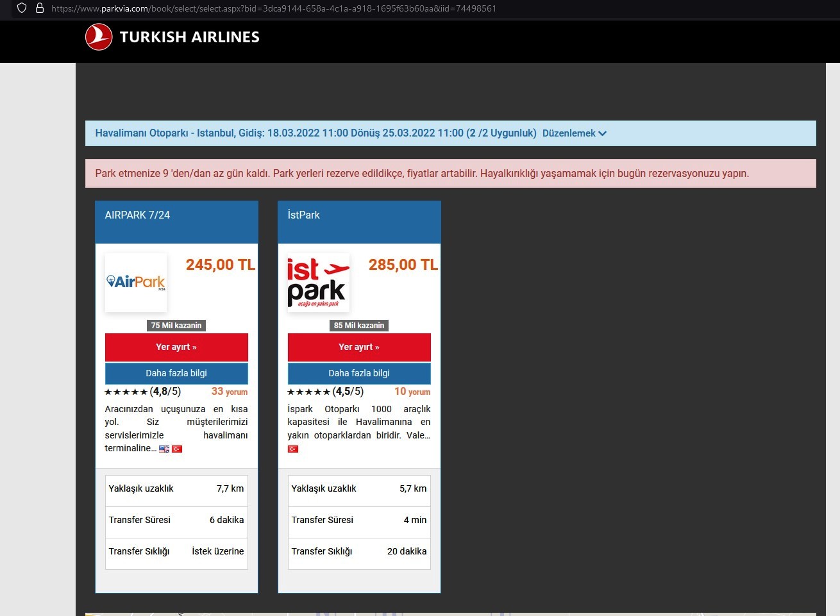Click the 285,00 TL price
Viewport: 840px width, 616px height.
point(403,265)
